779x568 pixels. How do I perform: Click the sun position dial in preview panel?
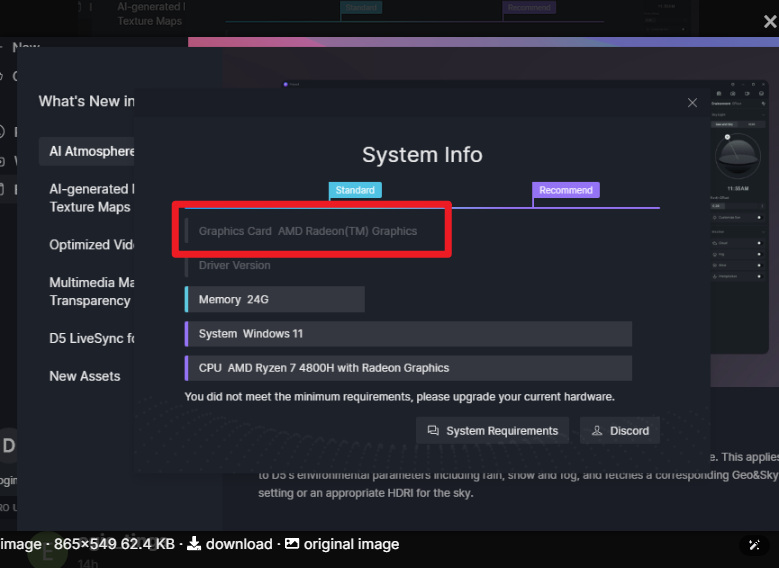(738, 157)
